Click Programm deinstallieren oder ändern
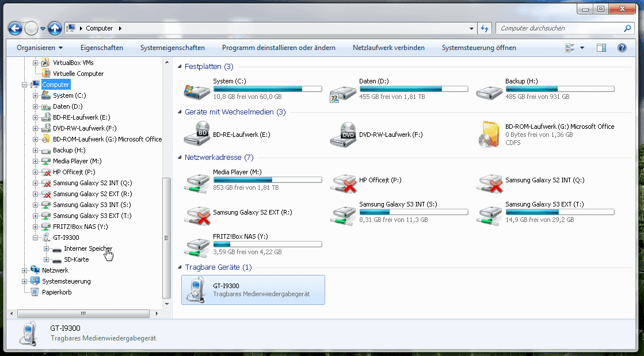The image size is (644, 356). (279, 48)
